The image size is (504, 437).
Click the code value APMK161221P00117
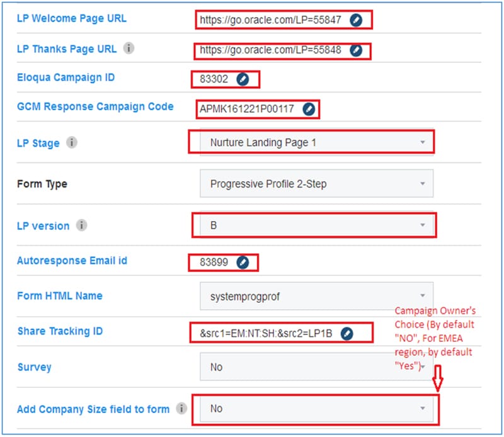coord(247,109)
